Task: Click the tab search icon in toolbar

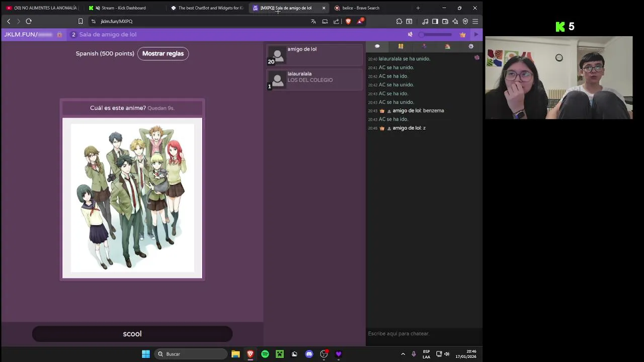Action: tap(409, 21)
